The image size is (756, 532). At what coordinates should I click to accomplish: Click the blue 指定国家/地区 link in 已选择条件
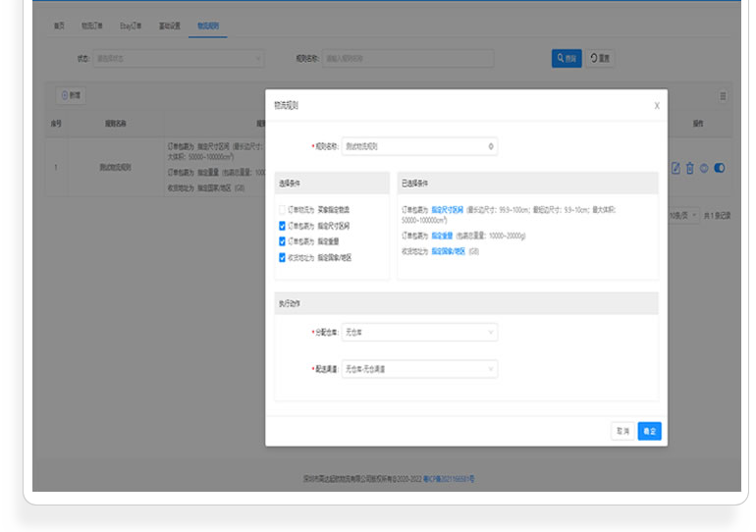(448, 251)
